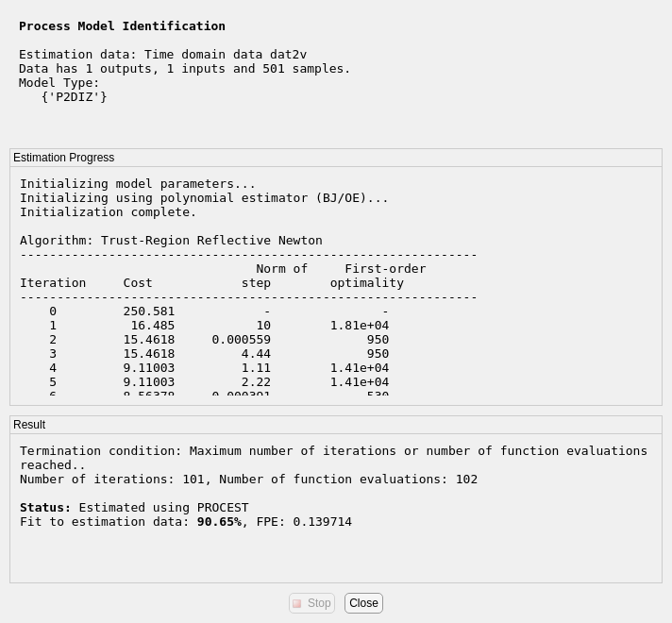This screenshot has height=623, width=672.
Task: Click the Termination condition message text
Action: [333, 451]
